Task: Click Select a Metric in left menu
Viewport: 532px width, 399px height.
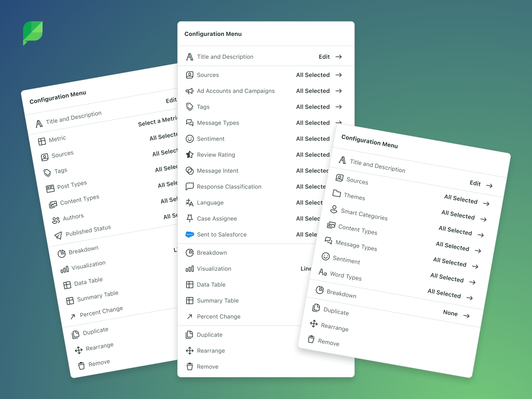Action: coord(158,121)
